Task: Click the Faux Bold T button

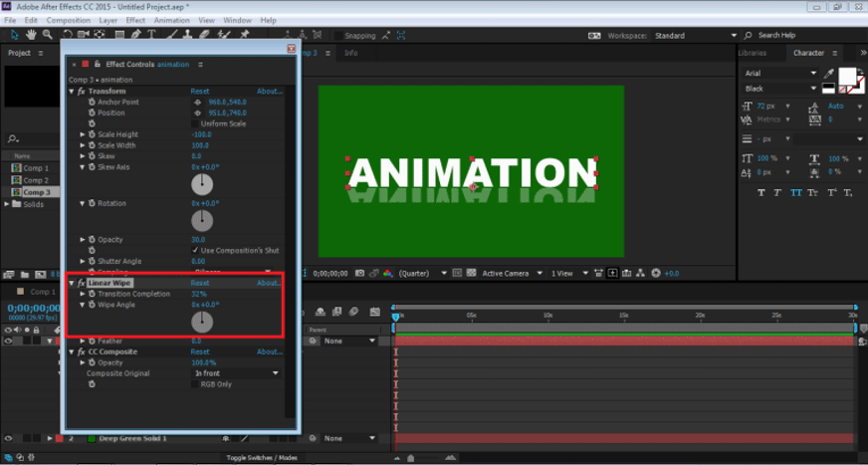Action: pyautogui.click(x=761, y=192)
